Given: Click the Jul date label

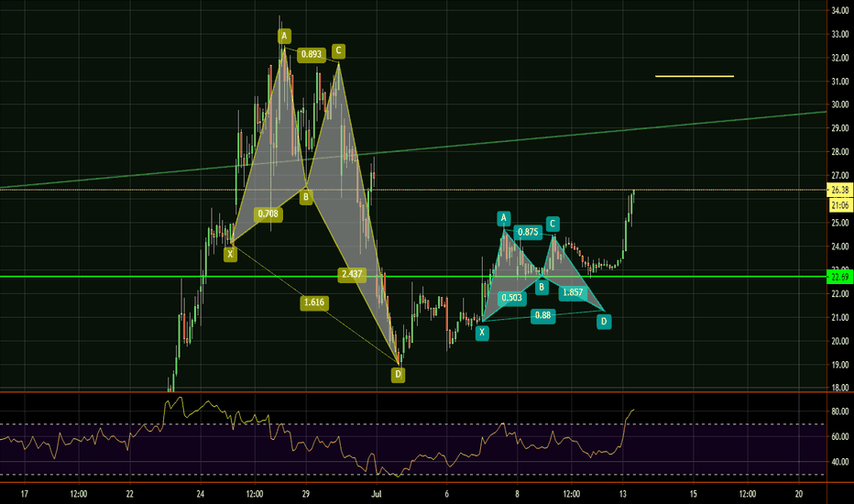Looking at the screenshot, I should tap(377, 494).
